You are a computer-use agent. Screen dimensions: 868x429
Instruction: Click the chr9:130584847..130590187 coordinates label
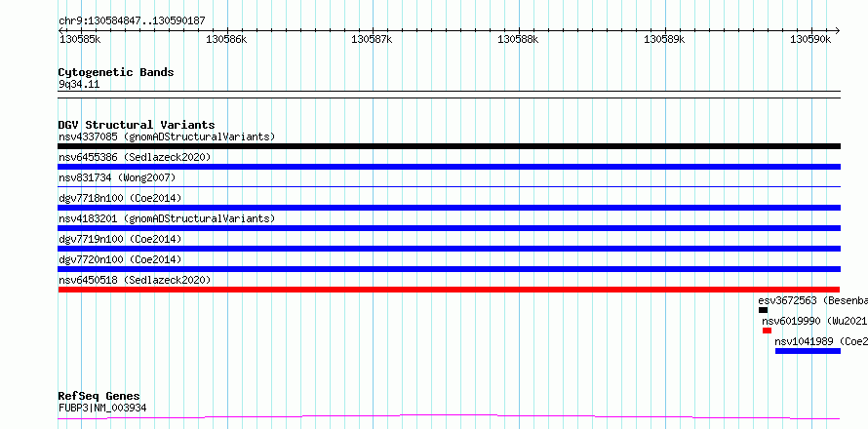click(x=132, y=20)
